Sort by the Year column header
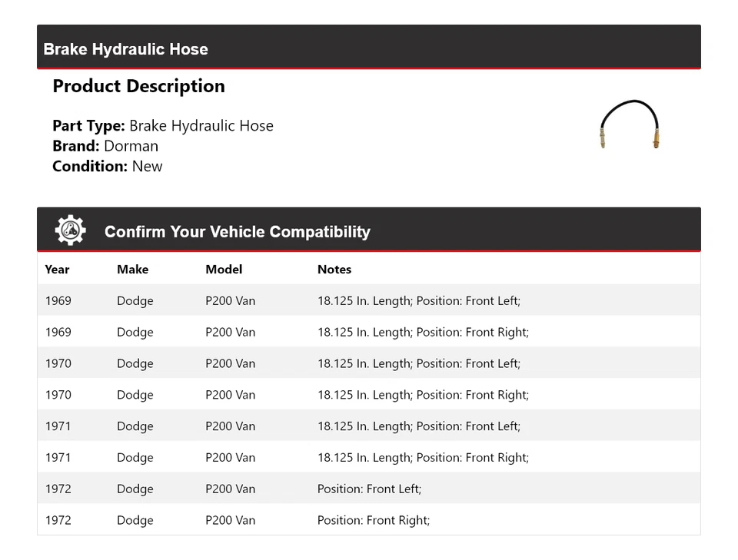The image size is (738, 560). [x=57, y=270]
